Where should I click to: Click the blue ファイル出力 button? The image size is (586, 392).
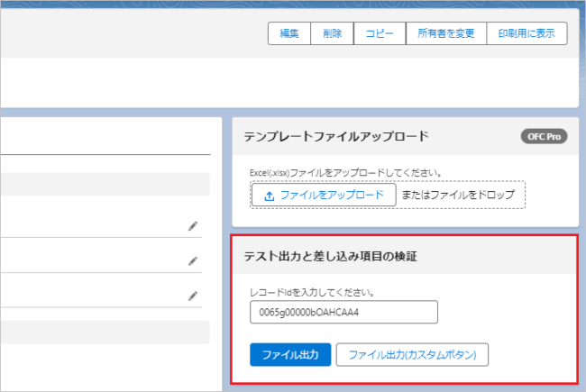pyautogui.click(x=290, y=355)
